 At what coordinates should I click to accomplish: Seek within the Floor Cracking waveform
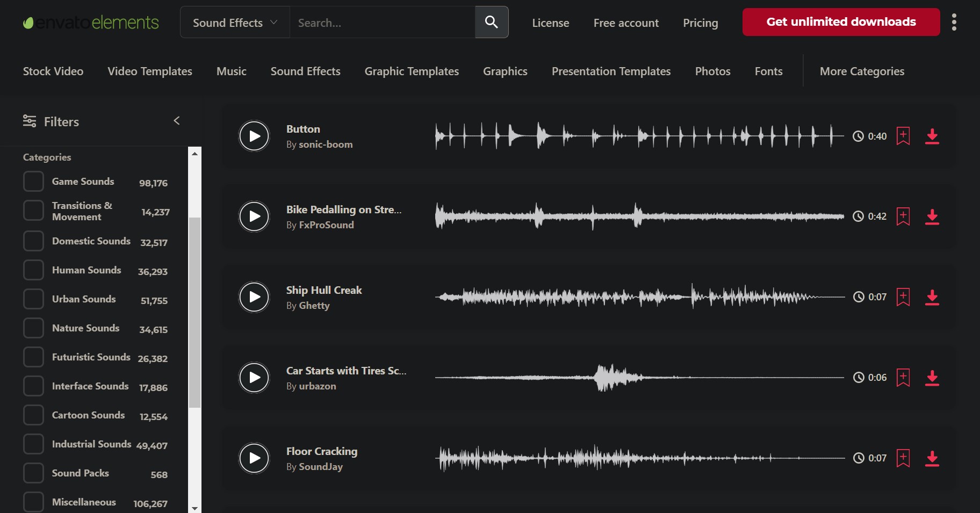pyautogui.click(x=639, y=458)
